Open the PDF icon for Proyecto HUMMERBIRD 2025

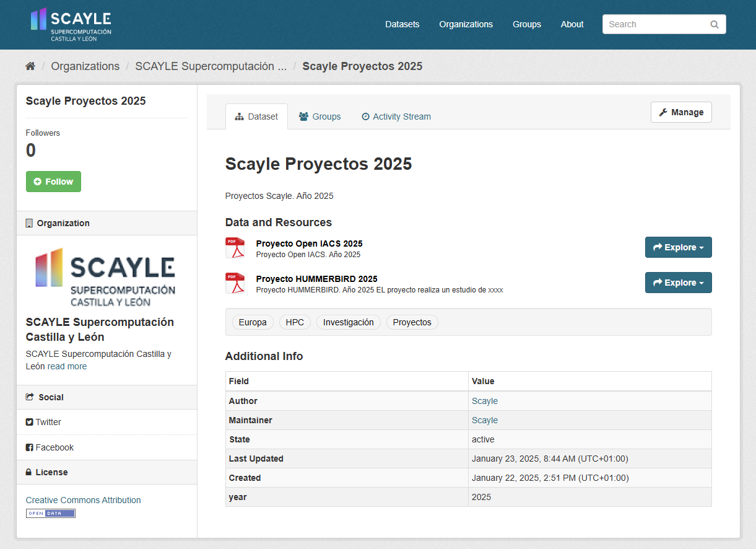tap(235, 283)
